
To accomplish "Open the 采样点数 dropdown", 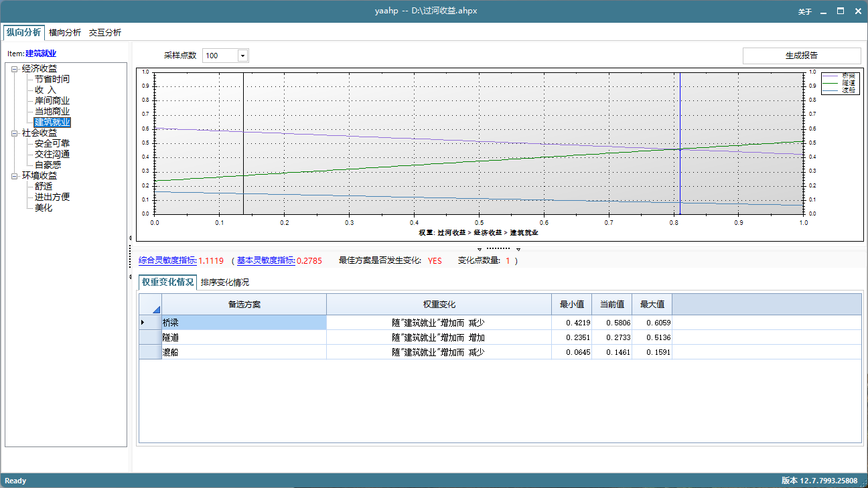I will pyautogui.click(x=244, y=55).
